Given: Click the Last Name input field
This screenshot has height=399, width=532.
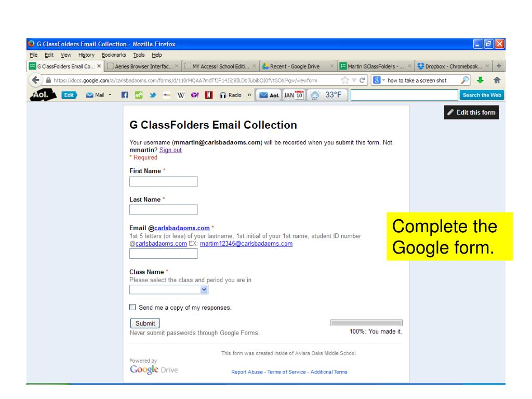Looking at the screenshot, I should (x=163, y=210).
